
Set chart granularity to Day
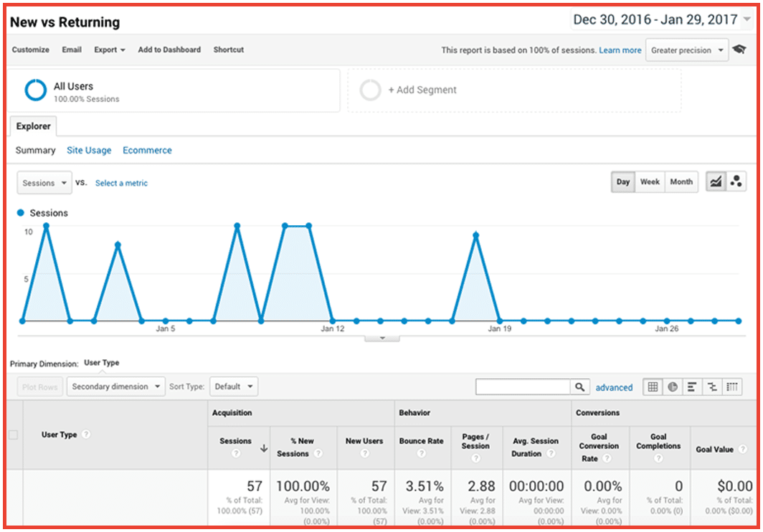click(x=623, y=181)
